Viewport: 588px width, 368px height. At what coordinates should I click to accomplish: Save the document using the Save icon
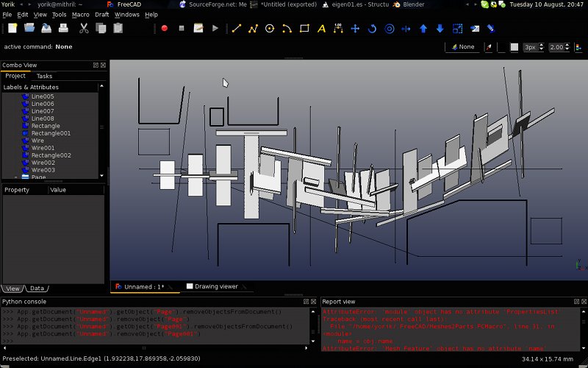46,29
